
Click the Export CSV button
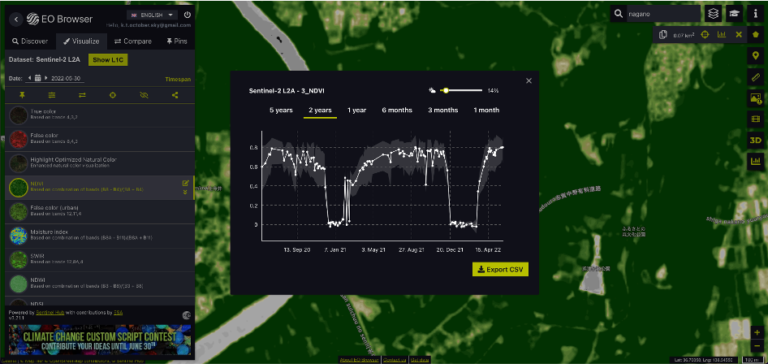(500, 269)
